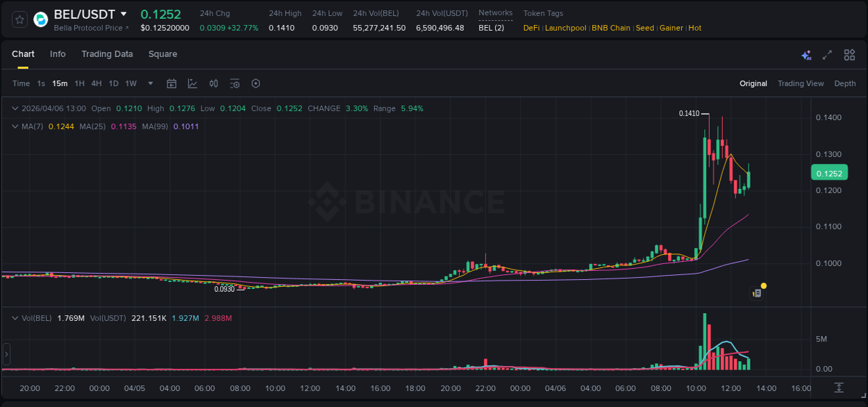The width and height of the screenshot is (868, 407).
Task: Click the 0.0930 low price marker
Action: click(224, 289)
